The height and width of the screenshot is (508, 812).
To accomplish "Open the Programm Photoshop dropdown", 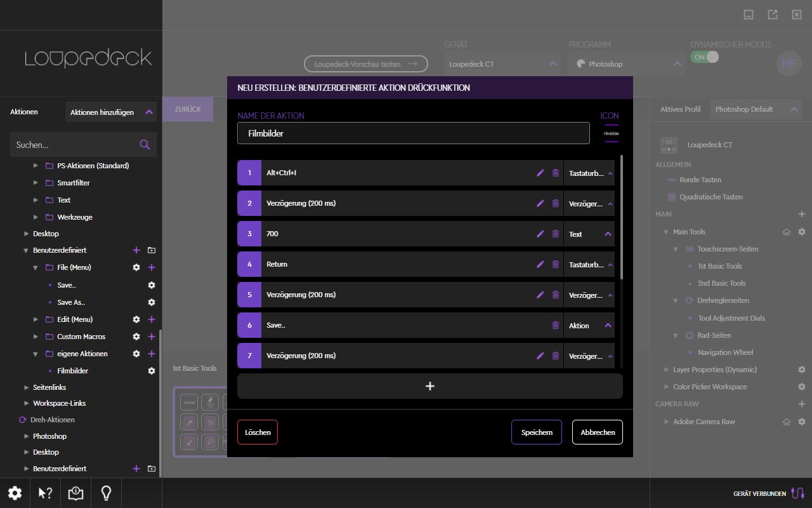I will coord(627,64).
